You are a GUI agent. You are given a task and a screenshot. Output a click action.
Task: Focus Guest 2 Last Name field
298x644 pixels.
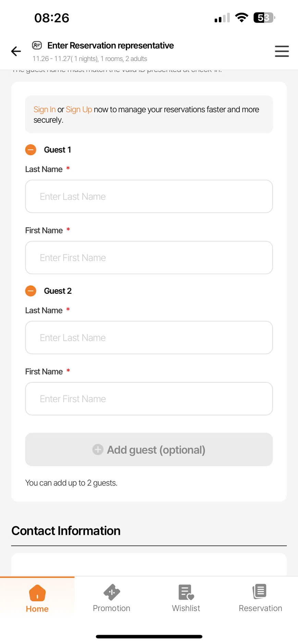click(149, 338)
